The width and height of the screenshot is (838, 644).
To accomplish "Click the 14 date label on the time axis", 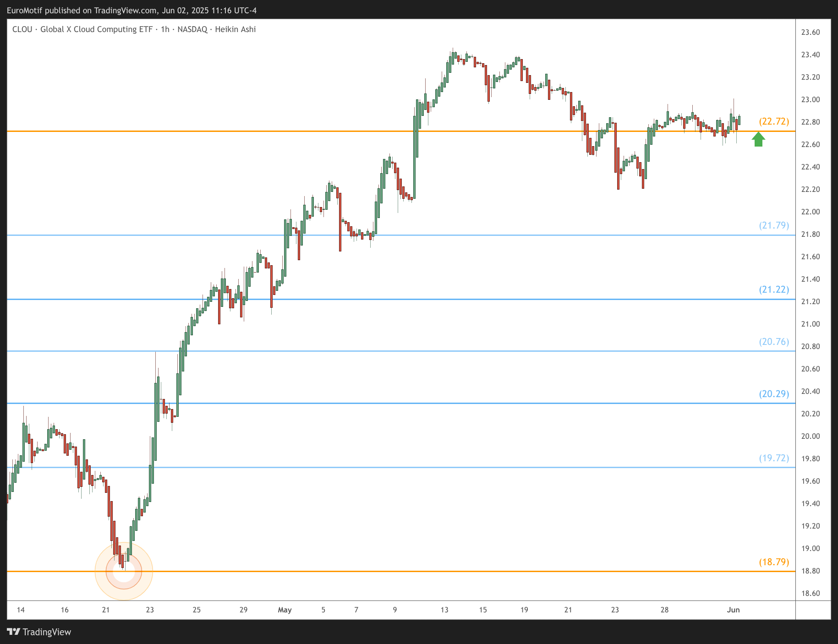I will [x=21, y=610].
